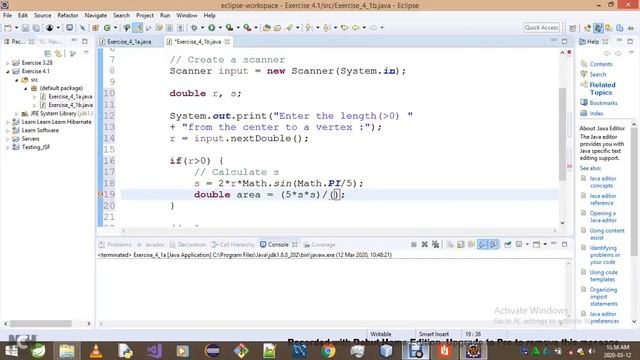
Task: Click the External Tools run icon
Action: click(x=247, y=28)
